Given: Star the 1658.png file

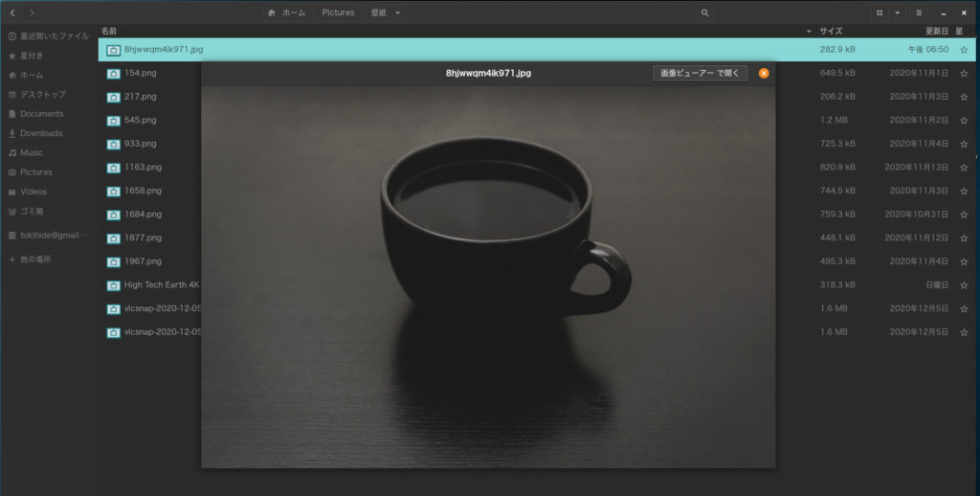Looking at the screenshot, I should tap(964, 191).
